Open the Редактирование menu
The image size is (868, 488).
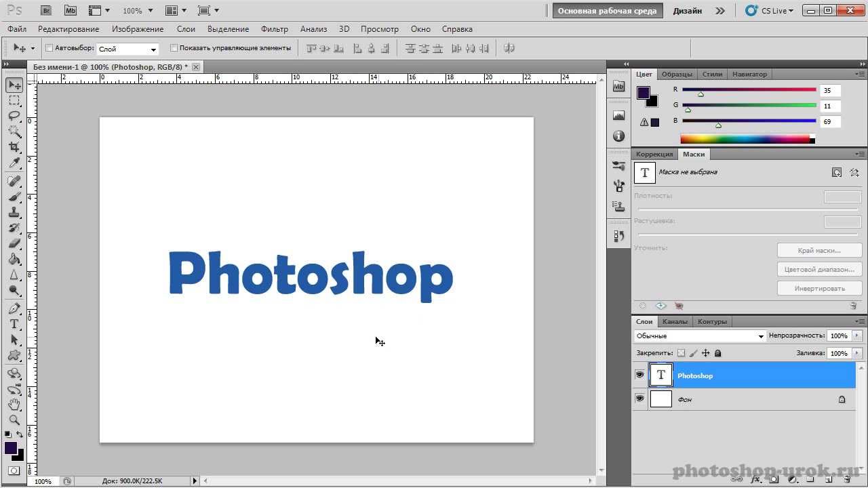(68, 29)
